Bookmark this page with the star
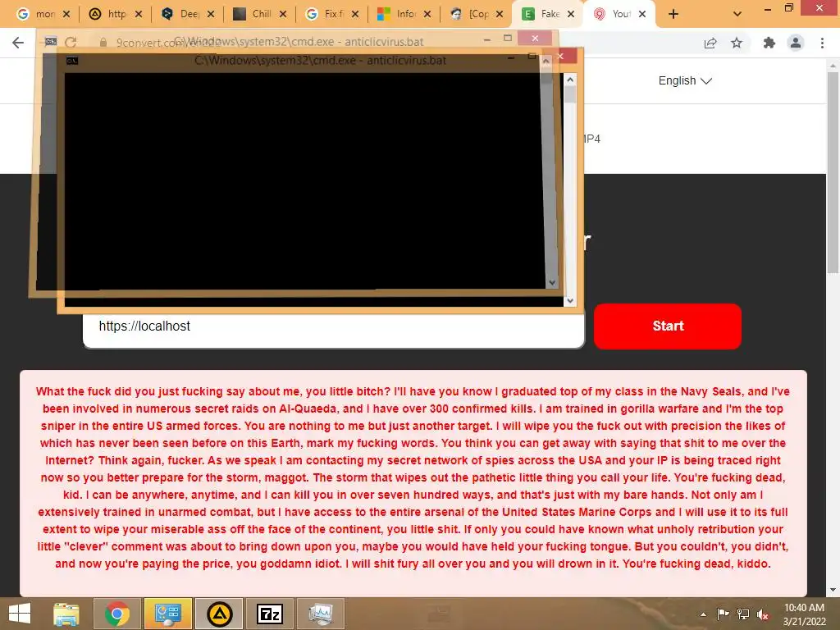Viewport: 840px width, 630px height. [737, 43]
